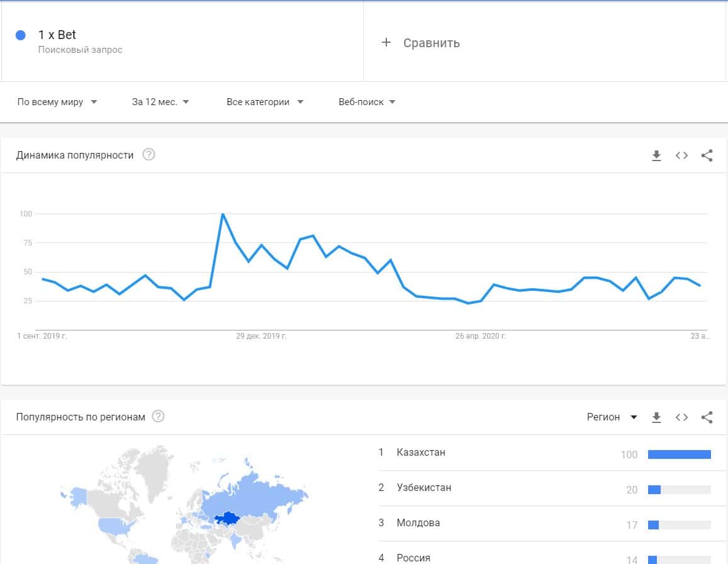The image size is (728, 564).
Task: Click the peak point of the trend line
Action: (x=223, y=214)
